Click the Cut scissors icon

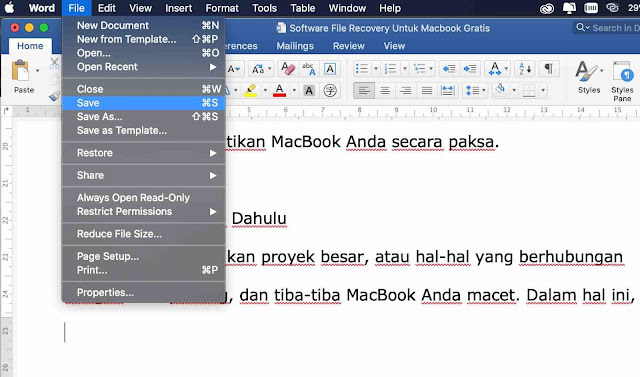[x=54, y=63]
